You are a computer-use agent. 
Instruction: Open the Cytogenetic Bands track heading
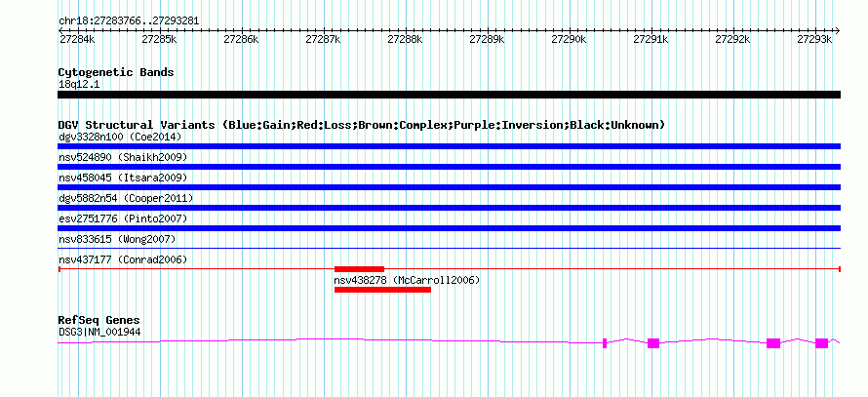point(116,72)
